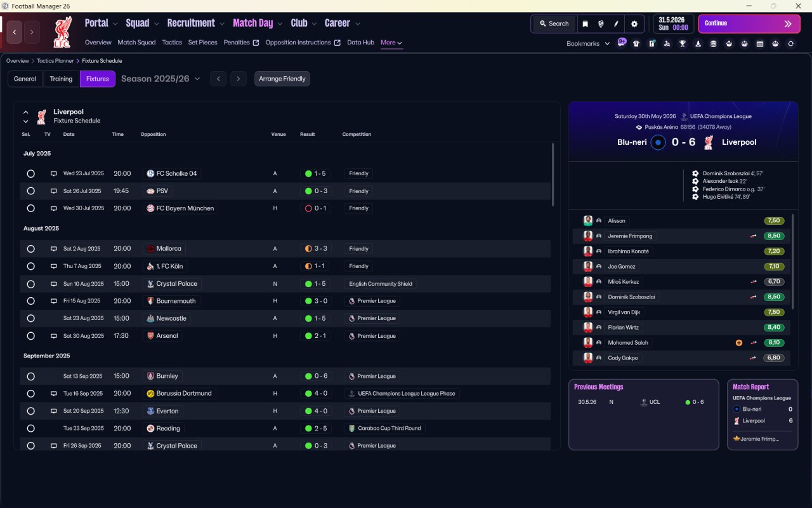Select the Mallorca fixture radio button
Viewport: 812px width, 508px height.
[30, 249]
